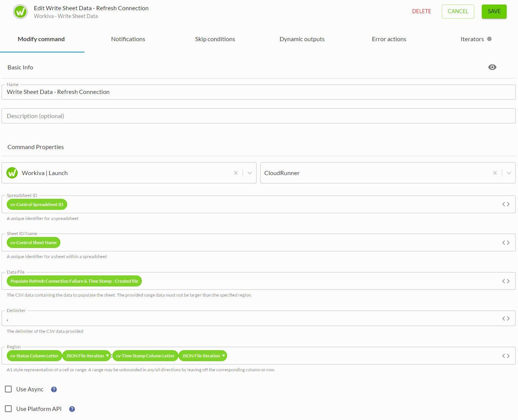
Task: Open the code editor for Delimiter
Action: point(506,318)
